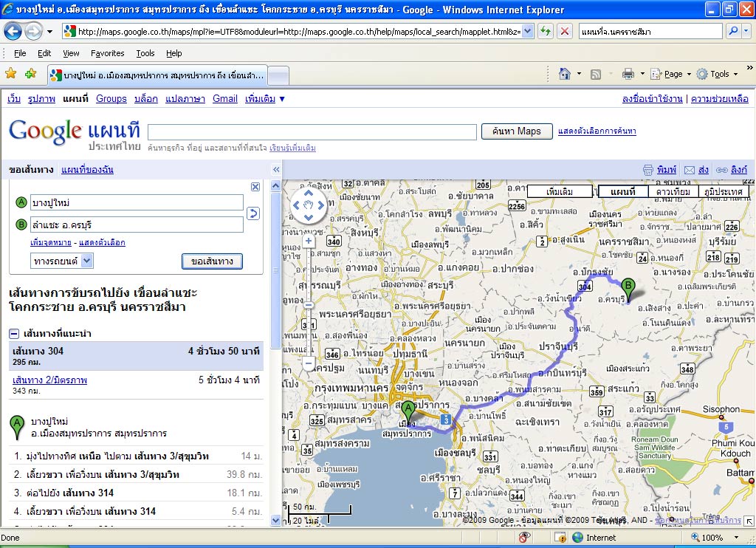
Task: Open the Edit menu
Action: pos(44,53)
